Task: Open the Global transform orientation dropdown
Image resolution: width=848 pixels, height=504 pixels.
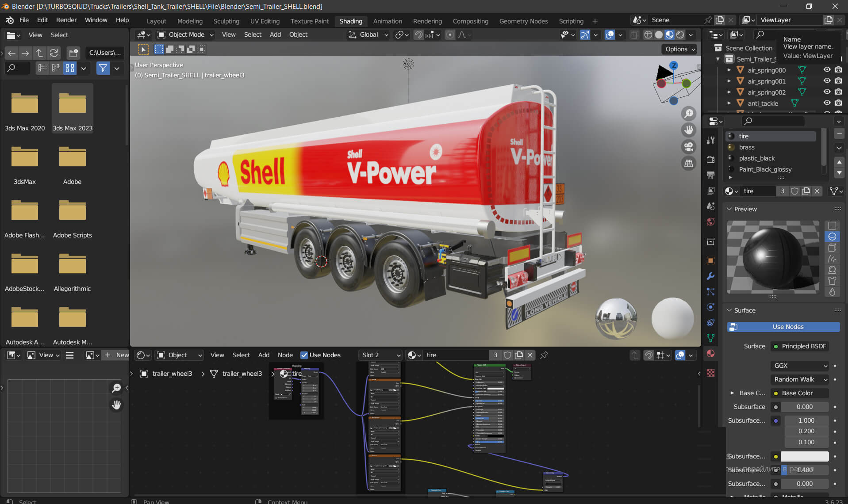Action: (x=368, y=34)
